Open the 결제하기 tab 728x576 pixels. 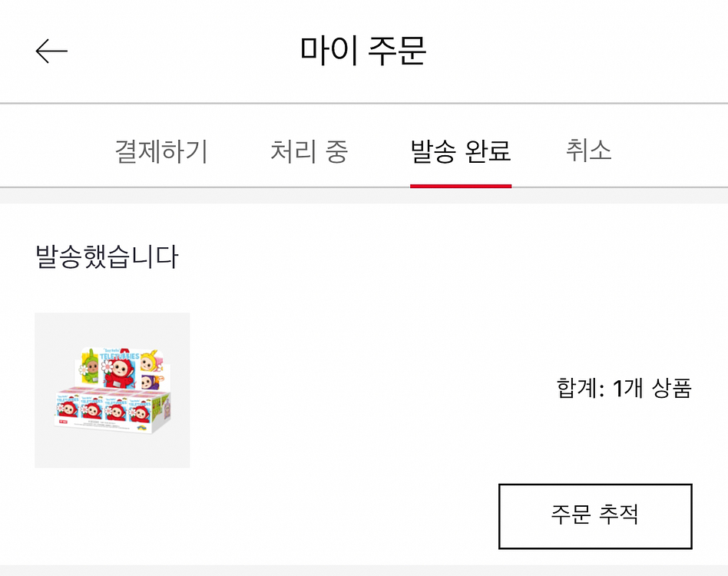(x=161, y=151)
